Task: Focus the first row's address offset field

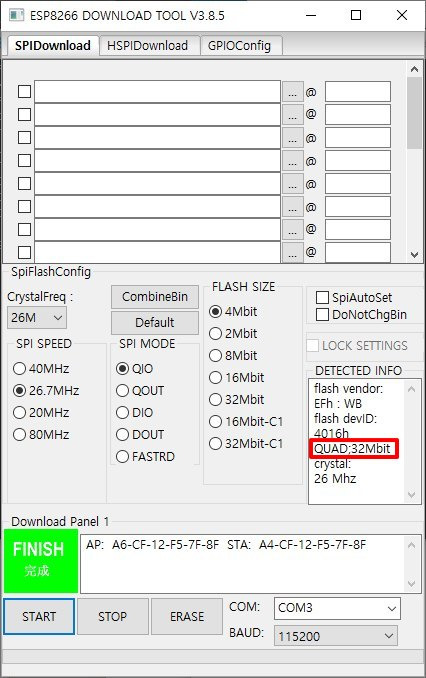Action: click(358, 92)
